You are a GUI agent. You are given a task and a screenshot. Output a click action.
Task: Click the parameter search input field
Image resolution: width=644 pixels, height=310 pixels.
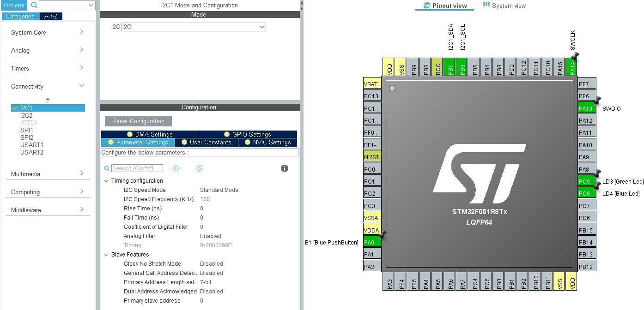137,168
